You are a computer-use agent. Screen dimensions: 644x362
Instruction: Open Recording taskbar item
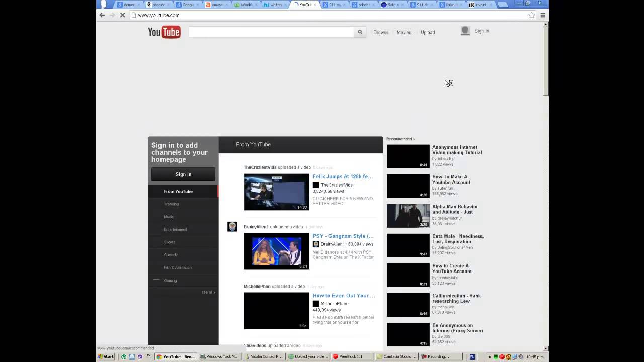tap(440, 357)
